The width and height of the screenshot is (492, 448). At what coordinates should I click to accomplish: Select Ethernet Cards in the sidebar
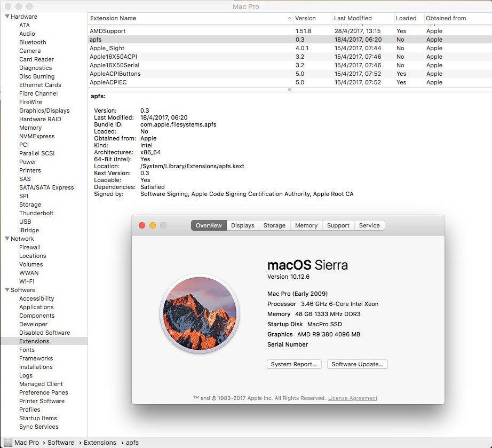click(x=40, y=85)
